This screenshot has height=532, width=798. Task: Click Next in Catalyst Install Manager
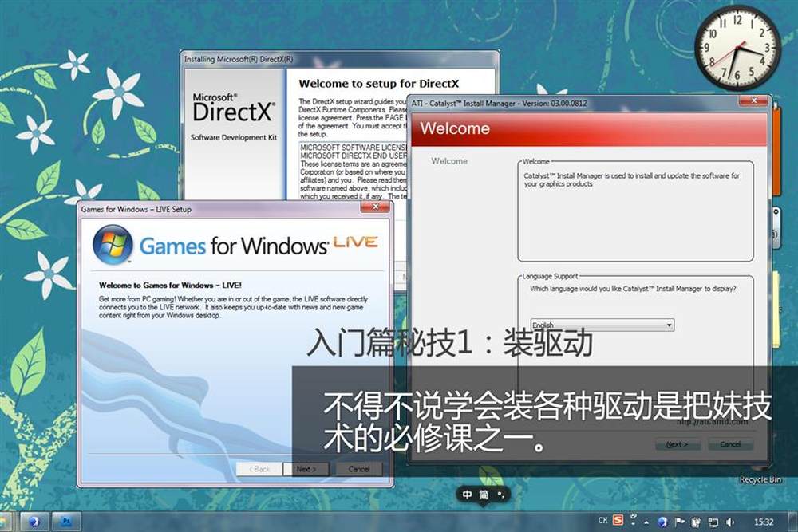coord(678,444)
